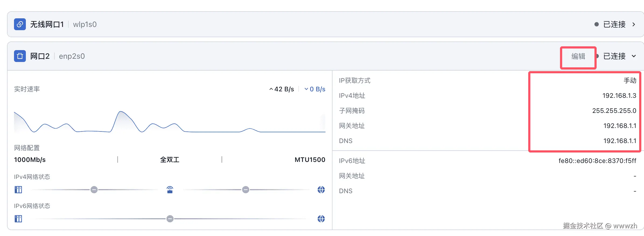Click the second IPv4 status connection node

pyautogui.click(x=246, y=190)
